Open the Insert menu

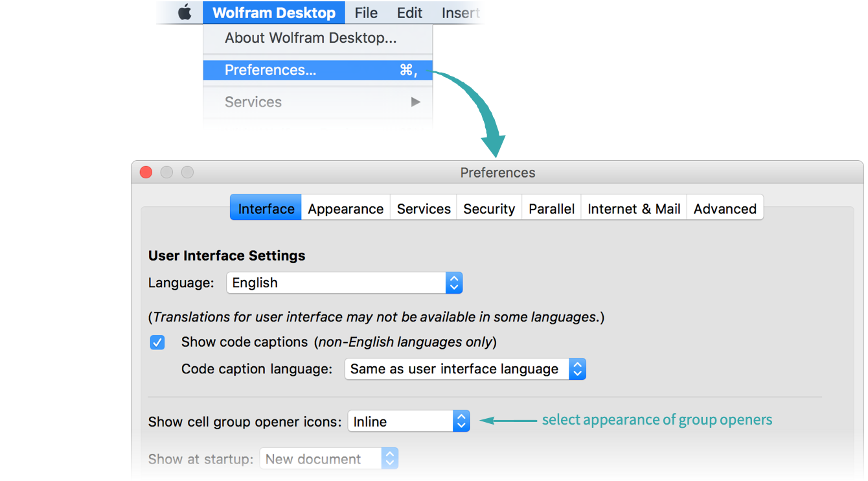point(461,13)
